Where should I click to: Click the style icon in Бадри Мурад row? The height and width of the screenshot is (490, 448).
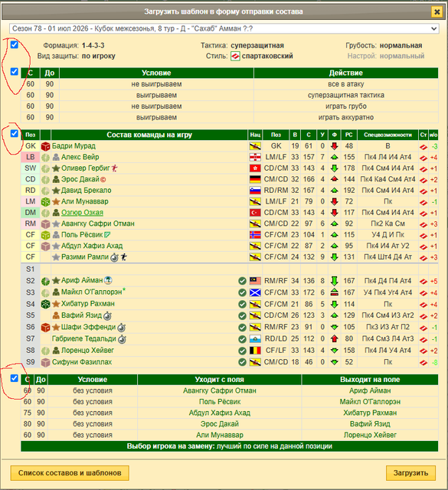[423, 146]
